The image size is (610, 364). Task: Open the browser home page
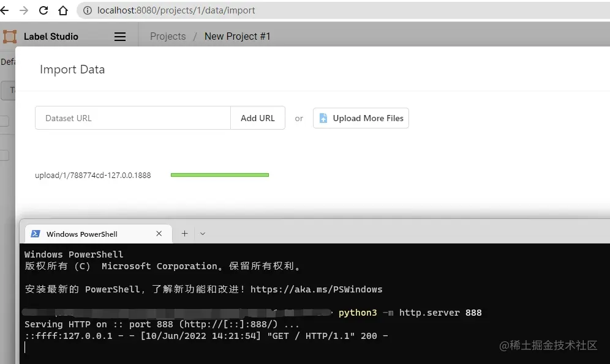[63, 10]
